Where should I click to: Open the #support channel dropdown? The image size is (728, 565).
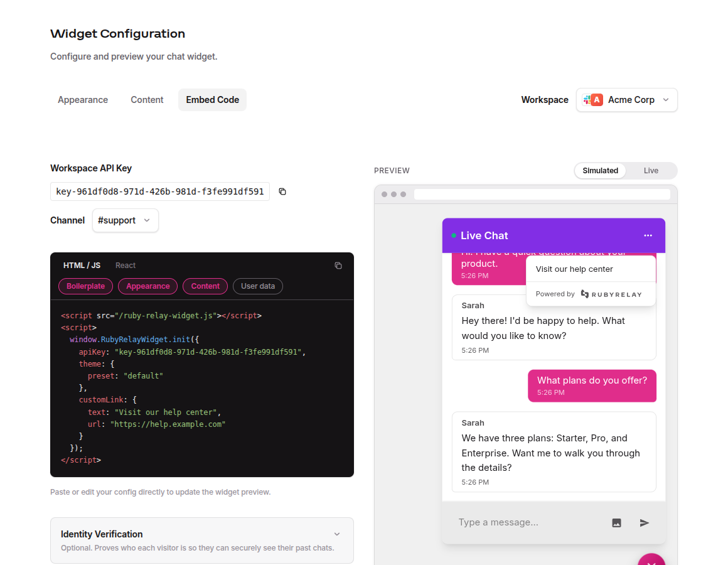[125, 220]
